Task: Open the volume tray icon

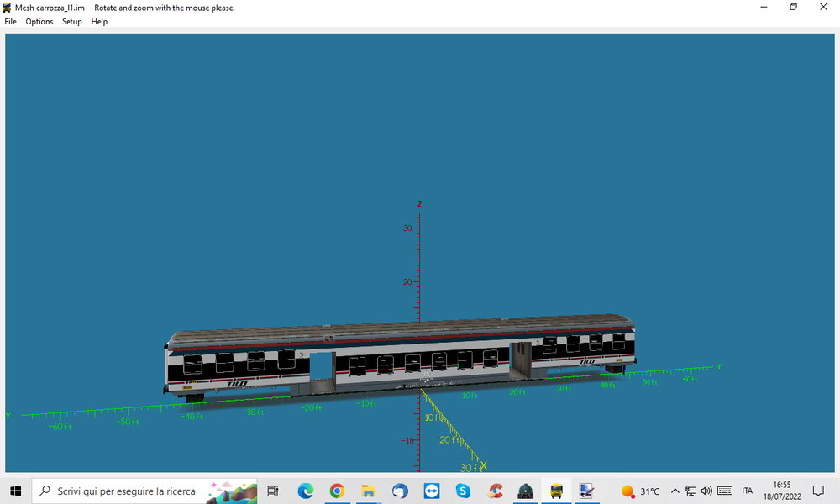Action: pyautogui.click(x=706, y=491)
